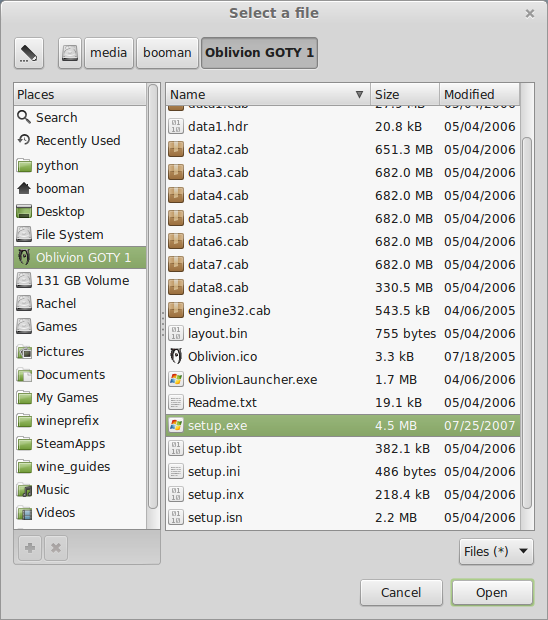Select the data2.cab file
Viewport: 548px width, 620px height.
coord(343,149)
